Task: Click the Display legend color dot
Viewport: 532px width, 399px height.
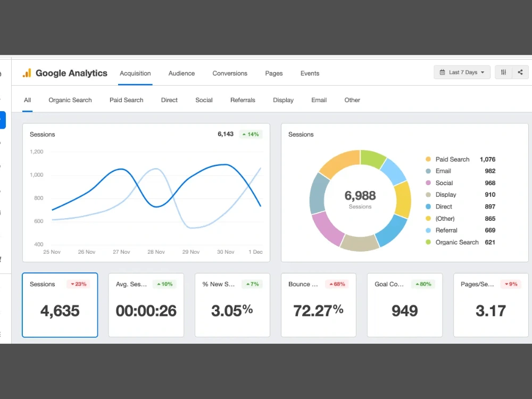Action: tap(428, 195)
